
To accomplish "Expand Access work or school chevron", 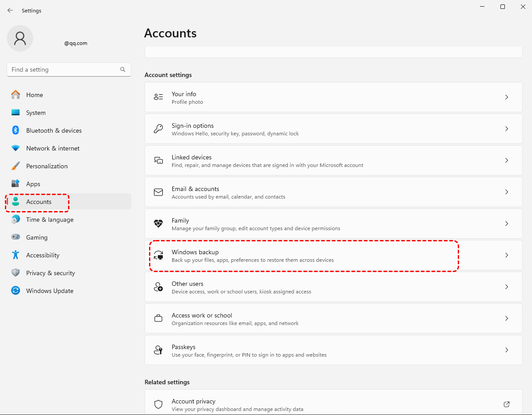I will [507, 318].
